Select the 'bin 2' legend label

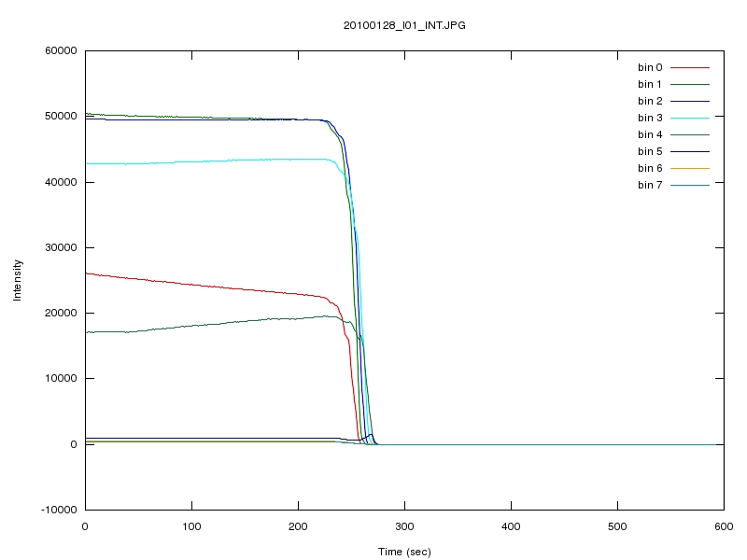tap(650, 101)
